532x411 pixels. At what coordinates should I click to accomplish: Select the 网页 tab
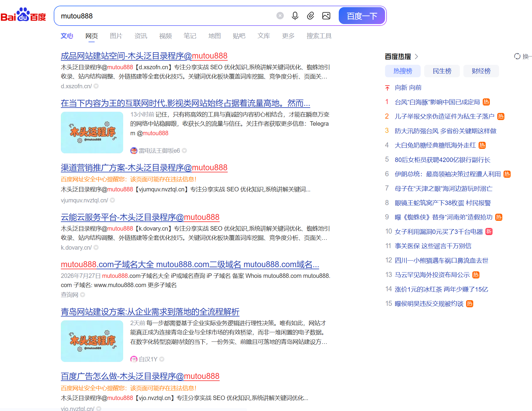click(92, 36)
